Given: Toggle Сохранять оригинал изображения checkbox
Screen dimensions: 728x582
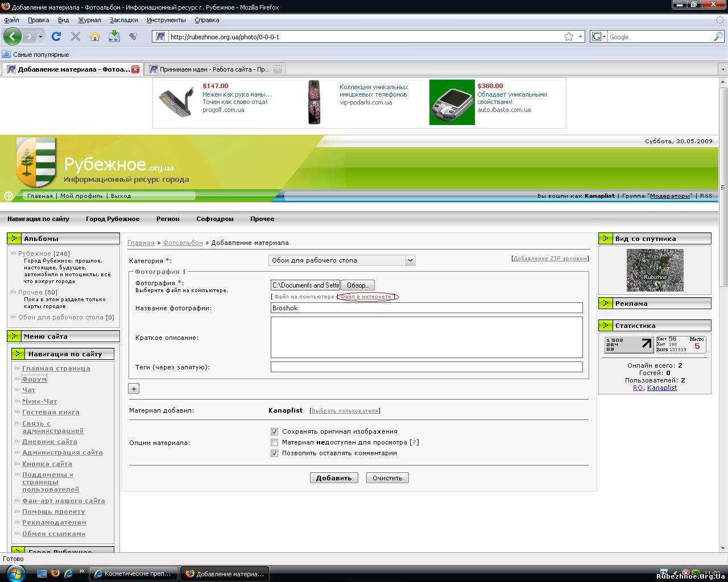Looking at the screenshot, I should [x=274, y=431].
